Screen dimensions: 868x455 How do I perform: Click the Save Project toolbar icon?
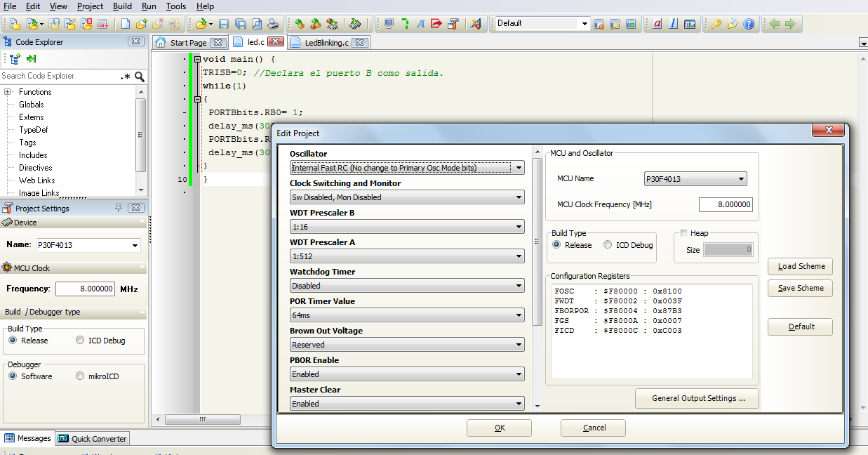coord(54,24)
